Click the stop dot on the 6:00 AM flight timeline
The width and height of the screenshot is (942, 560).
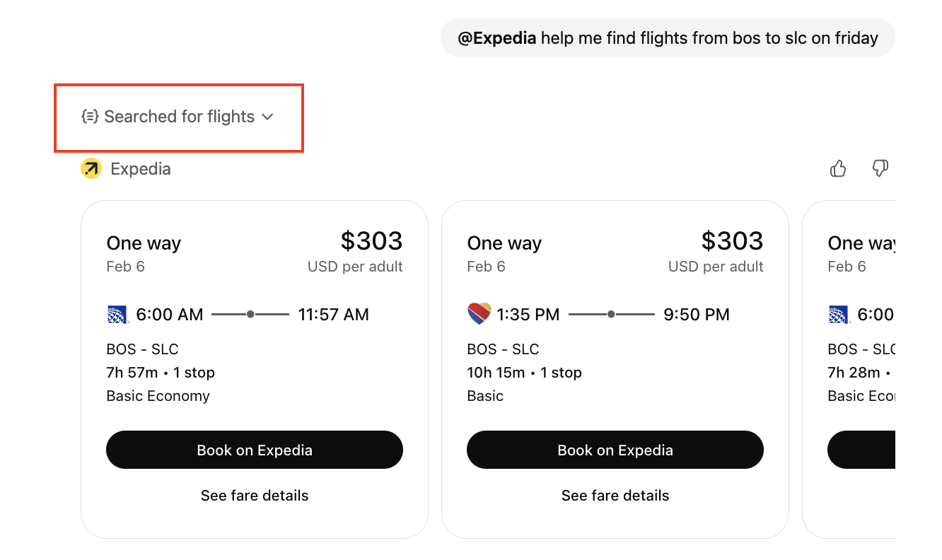pyautogui.click(x=250, y=314)
